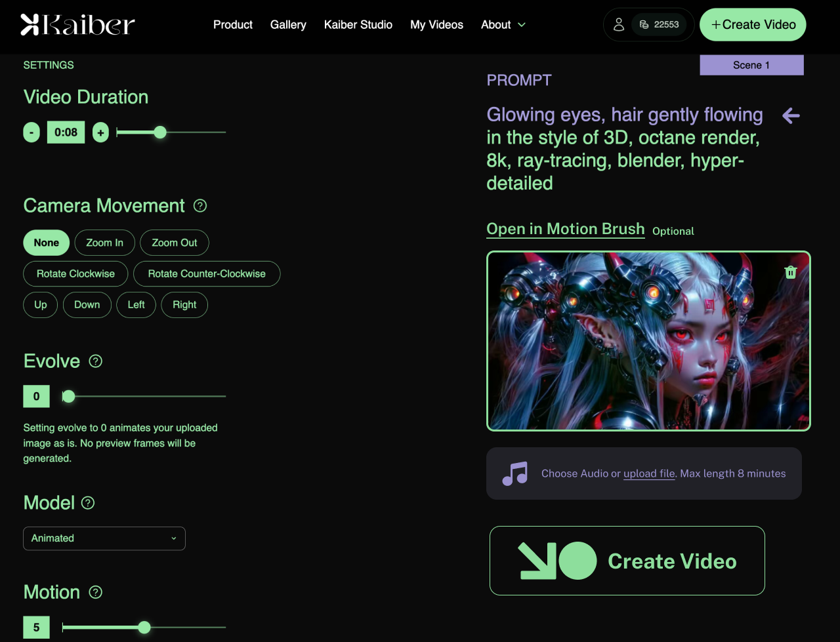Click the Evolve slider handle
The image size is (840, 642).
click(68, 396)
